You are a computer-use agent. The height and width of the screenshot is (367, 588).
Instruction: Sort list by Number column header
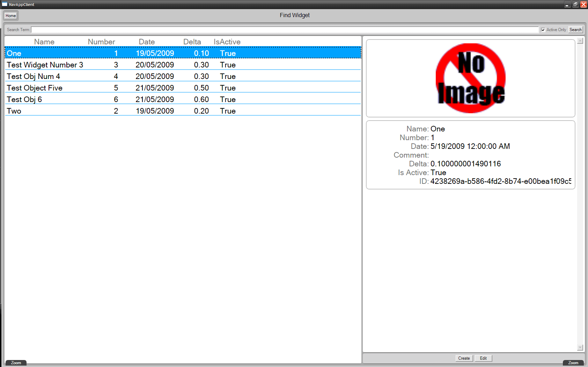(101, 42)
